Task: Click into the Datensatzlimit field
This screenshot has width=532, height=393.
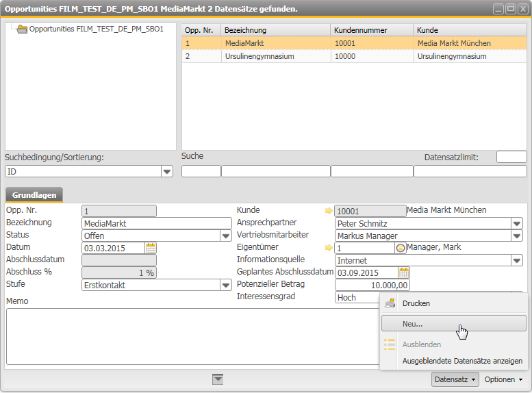Action: point(511,157)
